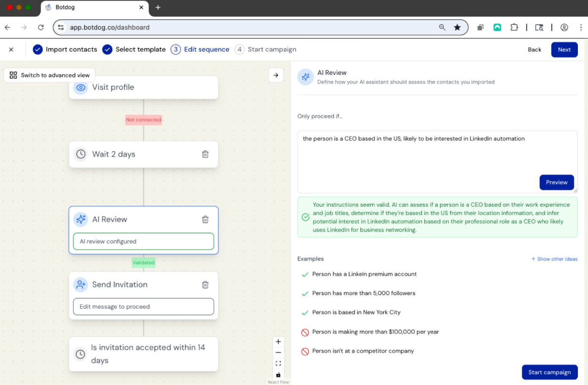
Task: Click the site info icon in address bar
Action: [x=61, y=28]
